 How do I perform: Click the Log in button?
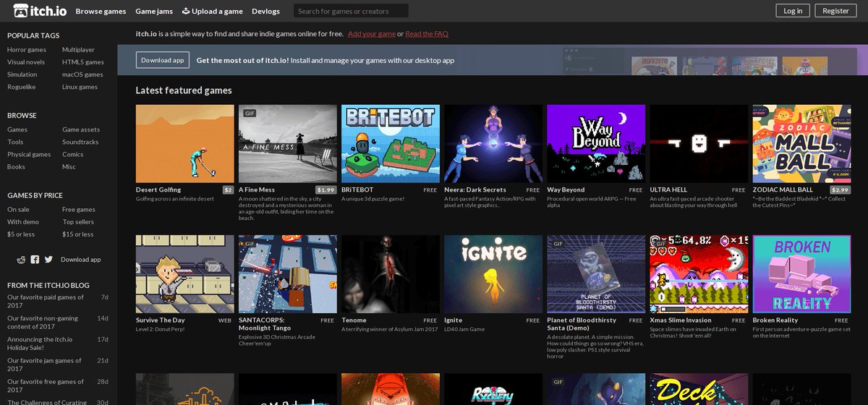pos(793,11)
